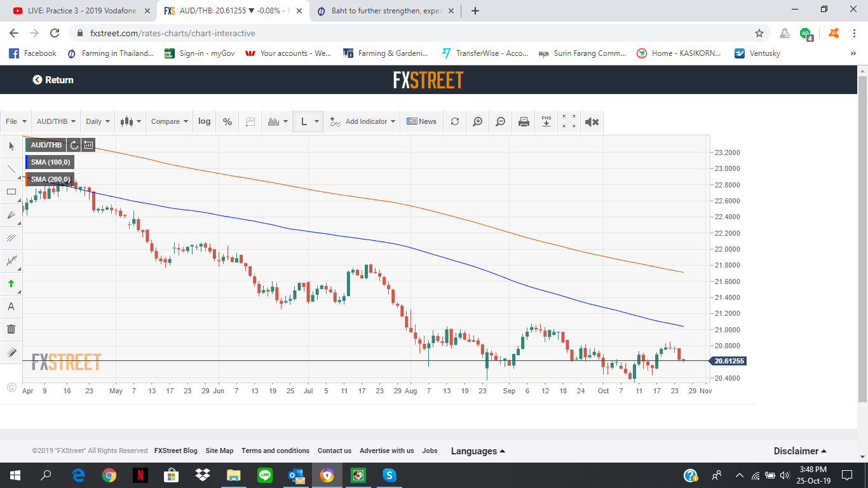Click the measure ruler tool
The height and width of the screenshot is (488, 868).
click(x=11, y=352)
